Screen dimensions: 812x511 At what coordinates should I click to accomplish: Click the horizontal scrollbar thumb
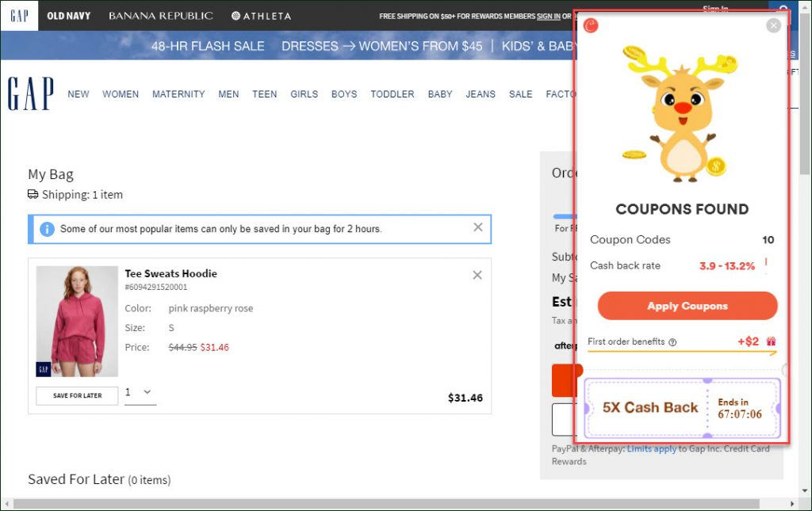click(386, 504)
